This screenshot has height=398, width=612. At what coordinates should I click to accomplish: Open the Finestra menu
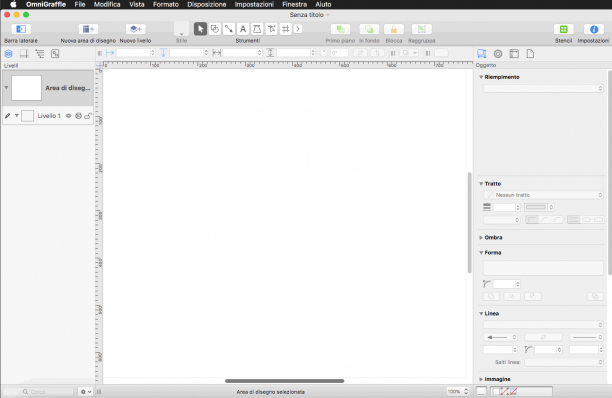pyautogui.click(x=294, y=4)
